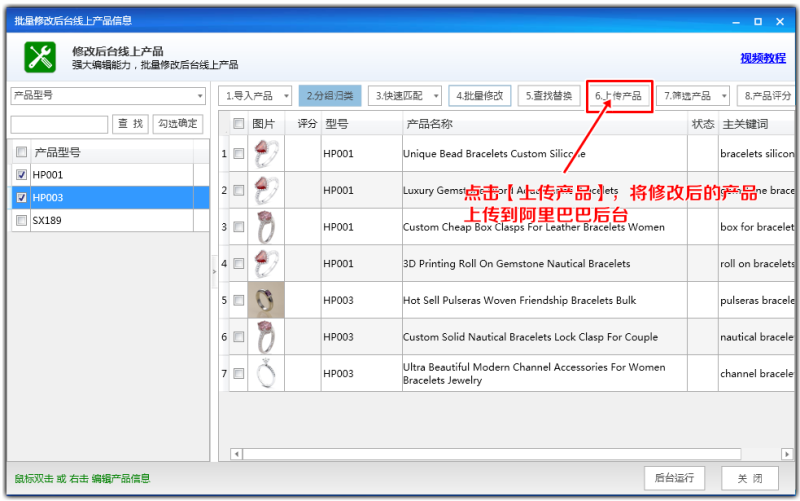Viewport: 800px width, 501px height.
Task: Click ring image in row 7
Action: (266, 373)
